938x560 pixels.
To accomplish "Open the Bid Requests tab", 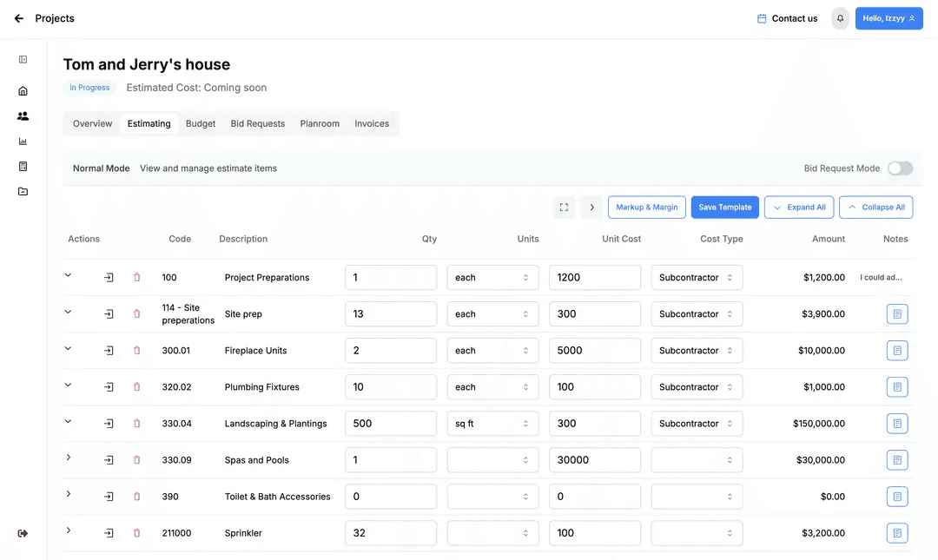I will 258,124.
